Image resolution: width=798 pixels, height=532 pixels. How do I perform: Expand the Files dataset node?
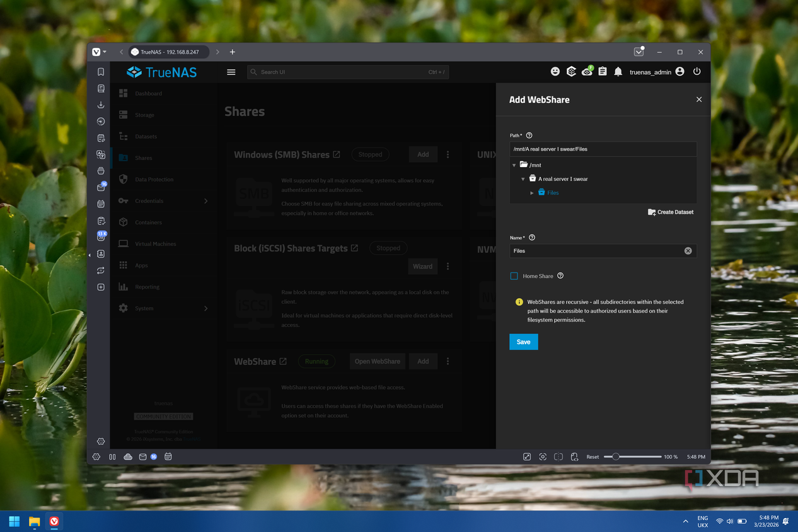(x=532, y=193)
